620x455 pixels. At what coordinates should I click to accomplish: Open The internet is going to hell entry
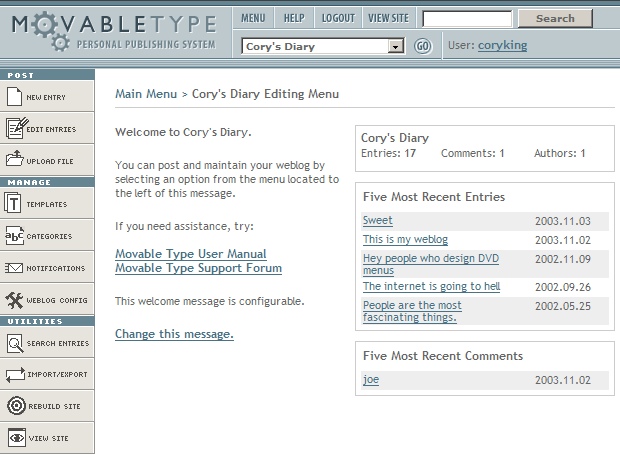pyautogui.click(x=431, y=286)
